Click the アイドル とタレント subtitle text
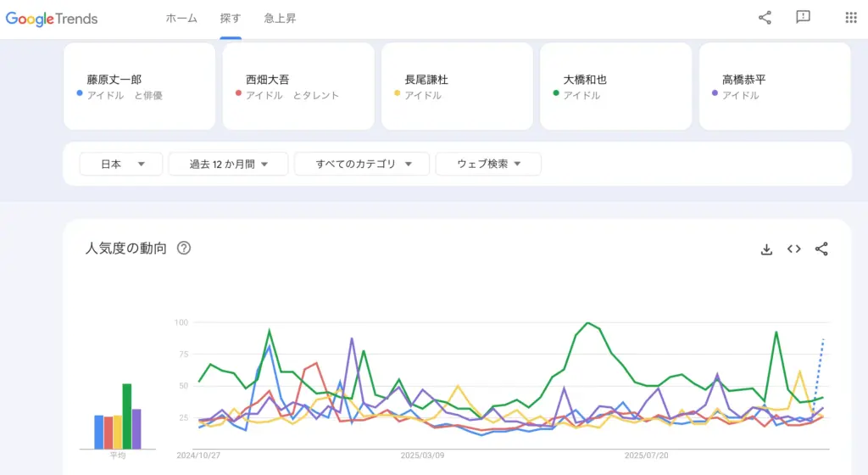The width and height of the screenshot is (868, 475). click(x=292, y=95)
